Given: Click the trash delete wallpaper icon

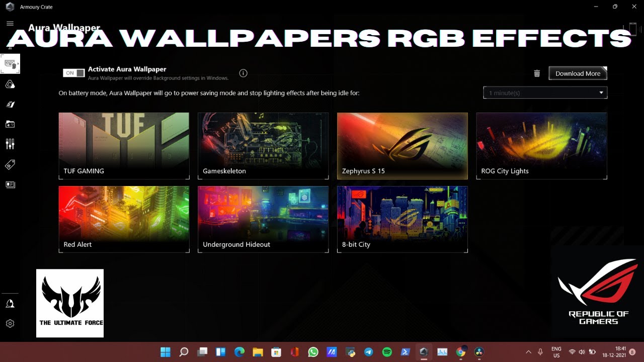Looking at the screenshot, I should pos(537,73).
